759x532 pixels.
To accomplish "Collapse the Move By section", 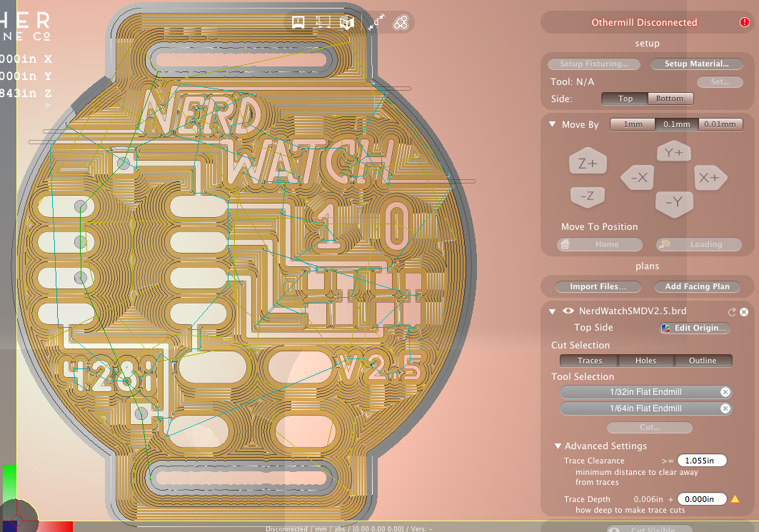I will coord(553,124).
